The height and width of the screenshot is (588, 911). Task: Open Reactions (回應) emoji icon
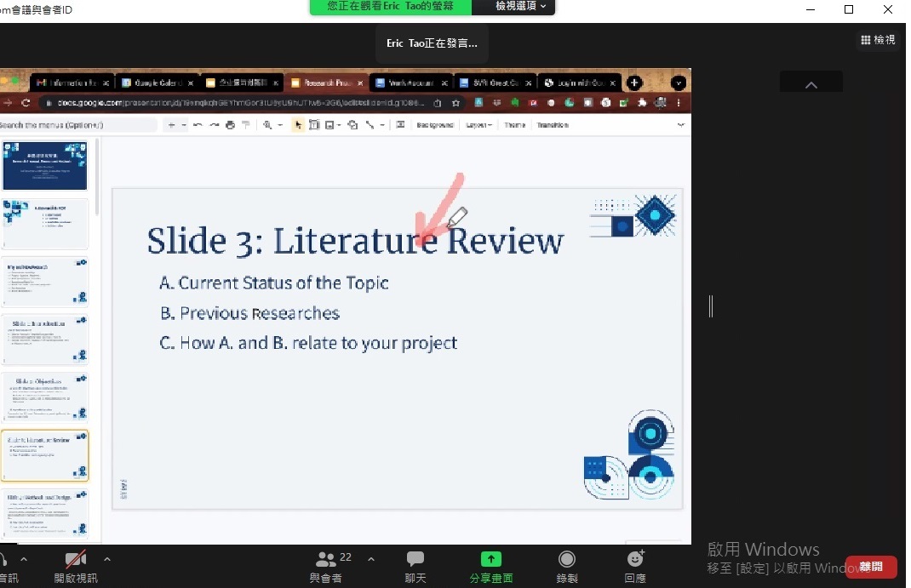tap(635, 560)
